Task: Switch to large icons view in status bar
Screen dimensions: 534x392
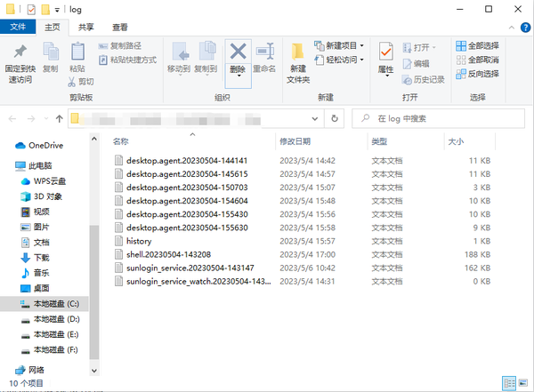Action: point(522,384)
